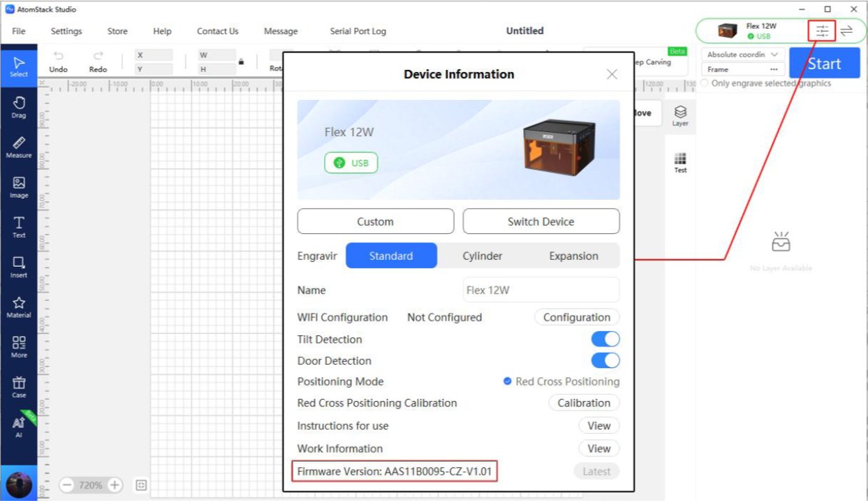Activate the Measure ruler tool

coord(19,146)
